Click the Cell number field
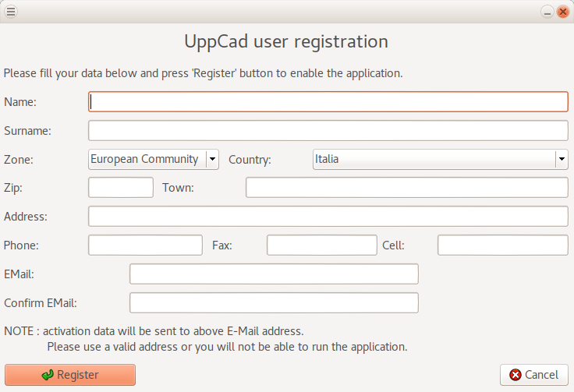The width and height of the screenshot is (574, 392). [502, 245]
